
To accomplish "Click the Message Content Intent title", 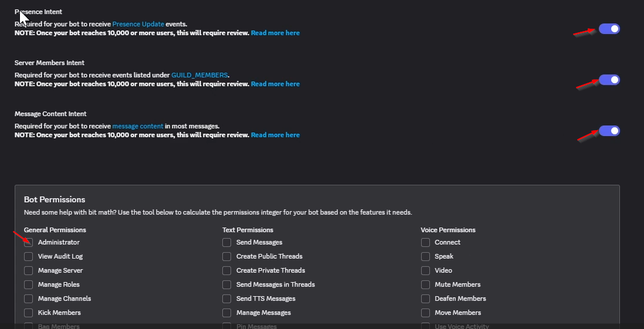I will coord(50,114).
